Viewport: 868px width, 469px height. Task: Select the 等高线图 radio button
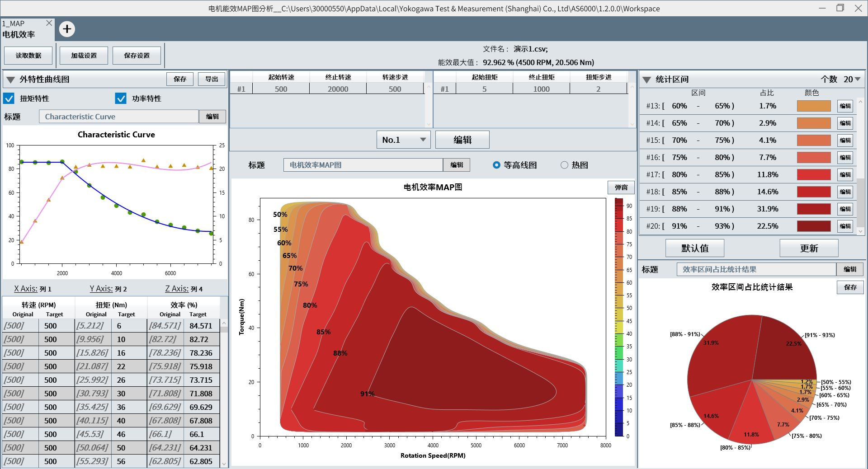(496, 165)
